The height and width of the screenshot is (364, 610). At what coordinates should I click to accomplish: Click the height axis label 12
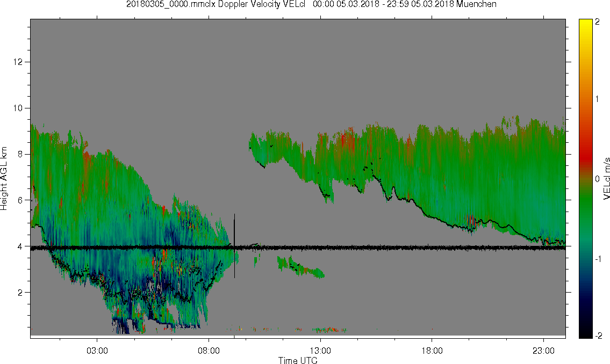coord(18,62)
